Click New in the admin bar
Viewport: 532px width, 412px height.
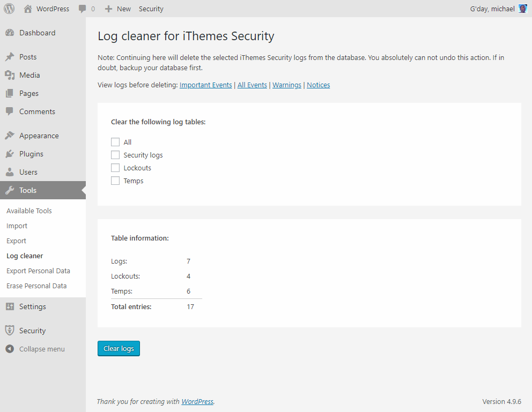[x=124, y=9]
